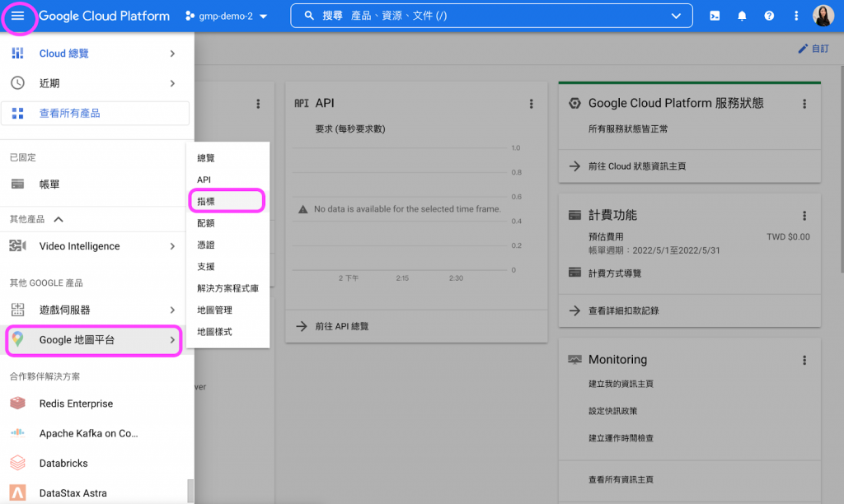Click 設定快訊政策 link

pyautogui.click(x=612, y=411)
